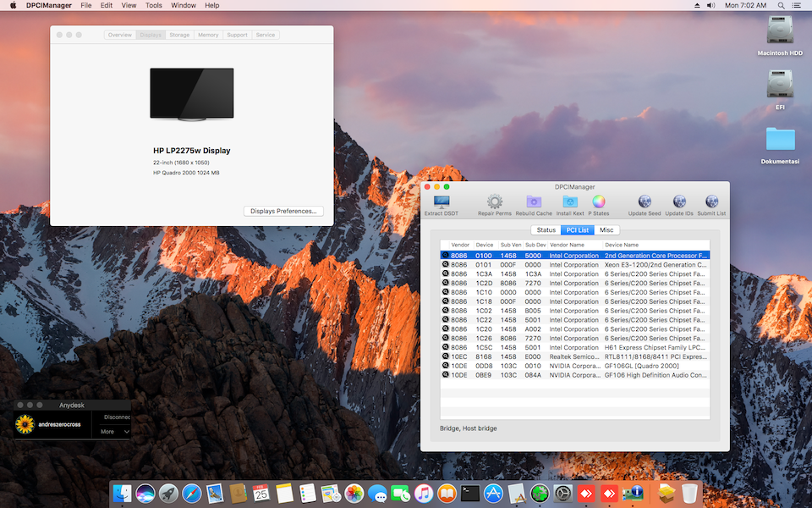Sort PCI list by Device Name column
Viewport: 812px width, 508px height.
click(x=656, y=245)
